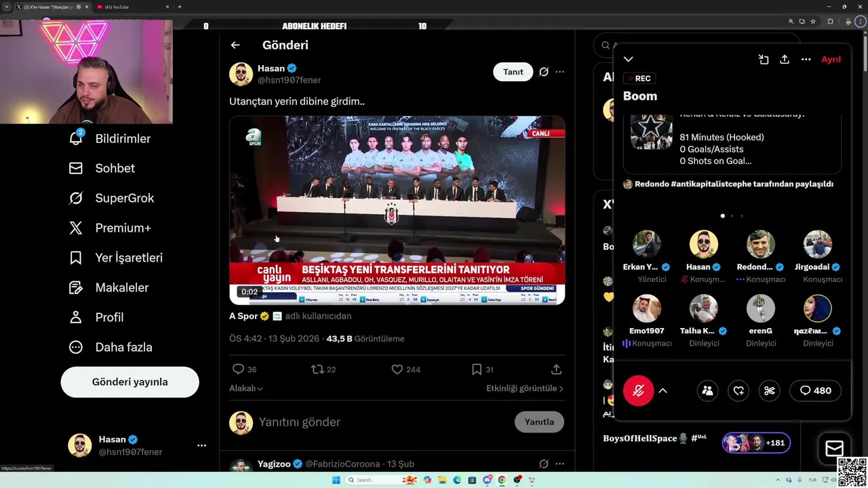This screenshot has width=868, height=488.
Task: Open Jirgoadai speaker avatar in Space
Action: tap(817, 245)
